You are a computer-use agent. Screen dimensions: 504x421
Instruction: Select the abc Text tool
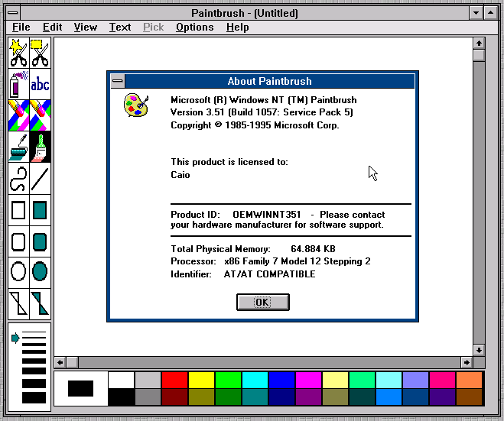click(40, 84)
